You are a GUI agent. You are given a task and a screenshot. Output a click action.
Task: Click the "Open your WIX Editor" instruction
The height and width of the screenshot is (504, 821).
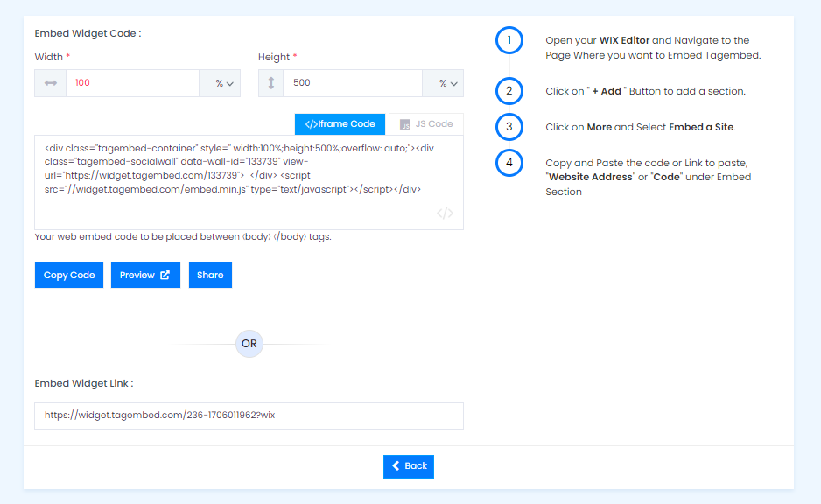click(653, 47)
